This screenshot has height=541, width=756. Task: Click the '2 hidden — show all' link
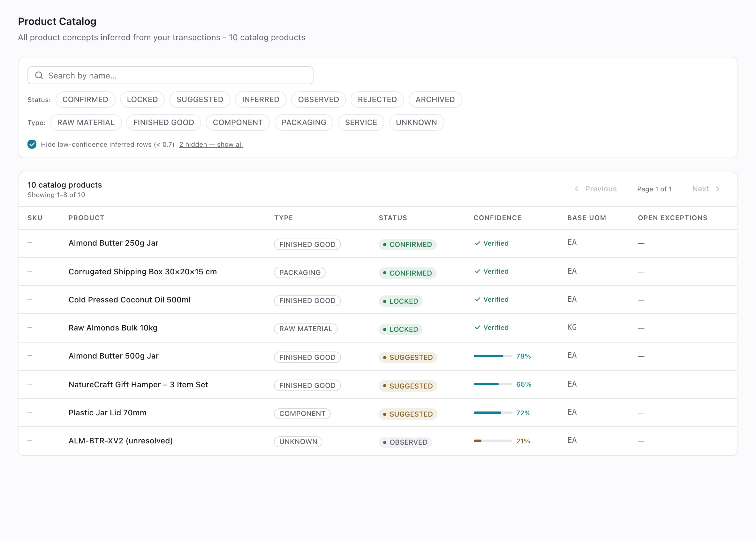pos(211,145)
